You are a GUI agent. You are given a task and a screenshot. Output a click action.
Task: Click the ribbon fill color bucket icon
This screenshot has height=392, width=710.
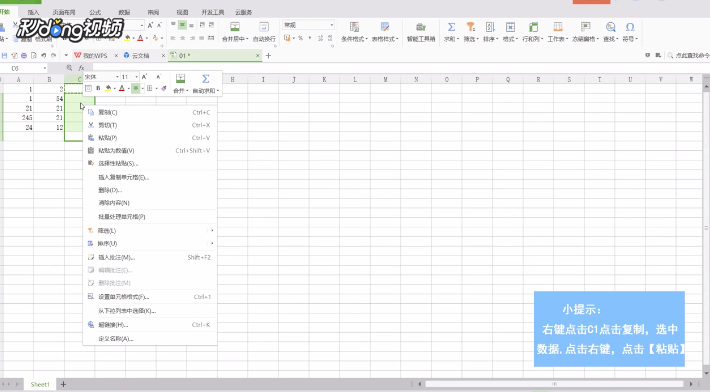pyautogui.click(x=128, y=38)
